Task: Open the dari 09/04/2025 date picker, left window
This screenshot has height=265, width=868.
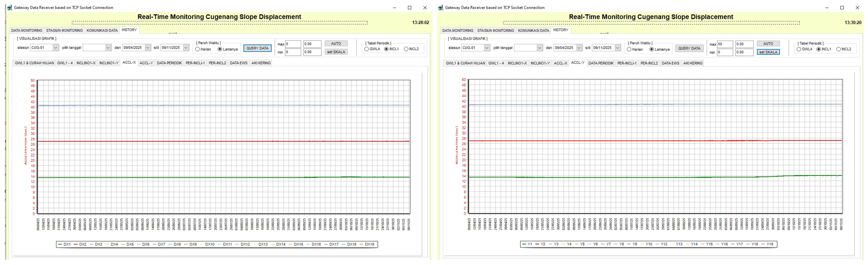Action: (x=148, y=48)
